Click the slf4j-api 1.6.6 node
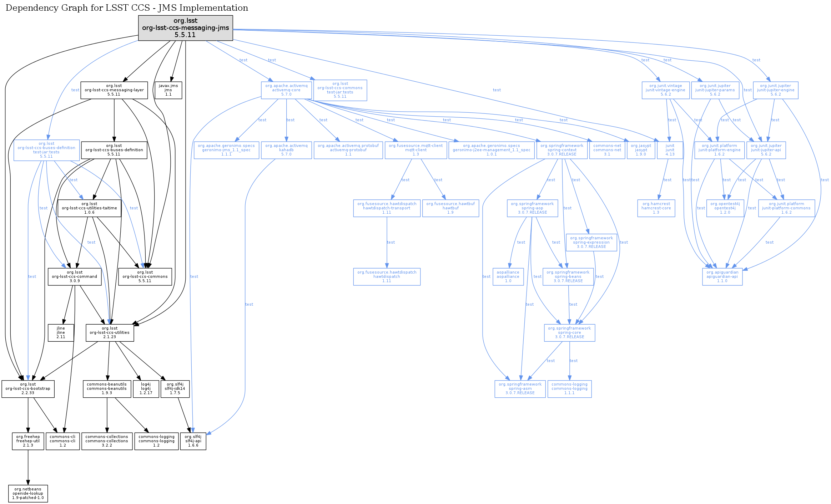 193,441
